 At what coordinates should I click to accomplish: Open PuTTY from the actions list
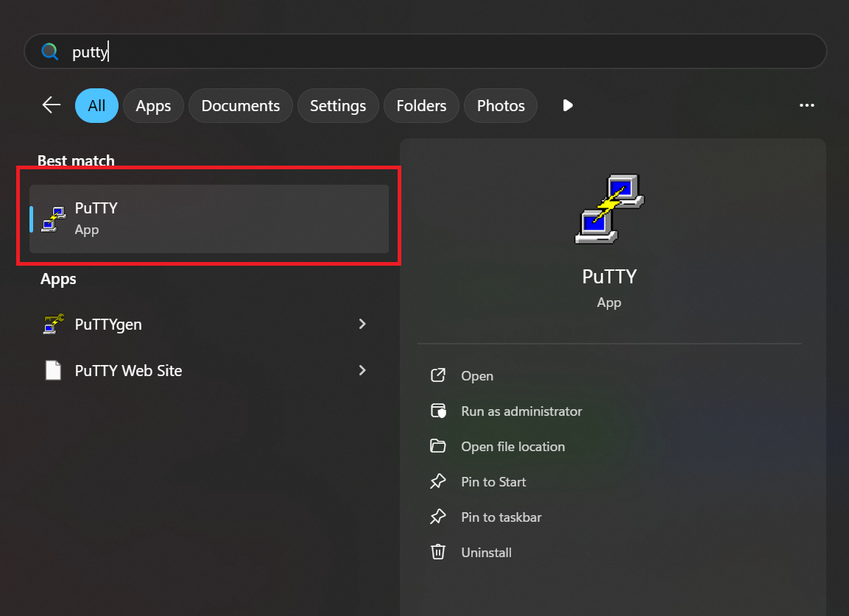point(476,376)
